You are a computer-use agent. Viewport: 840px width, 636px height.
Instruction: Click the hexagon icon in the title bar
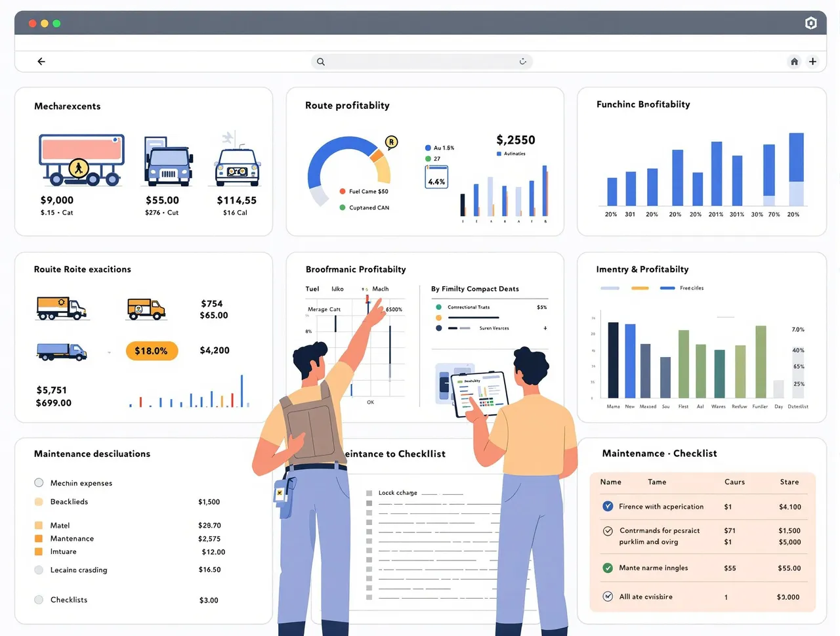coord(810,24)
